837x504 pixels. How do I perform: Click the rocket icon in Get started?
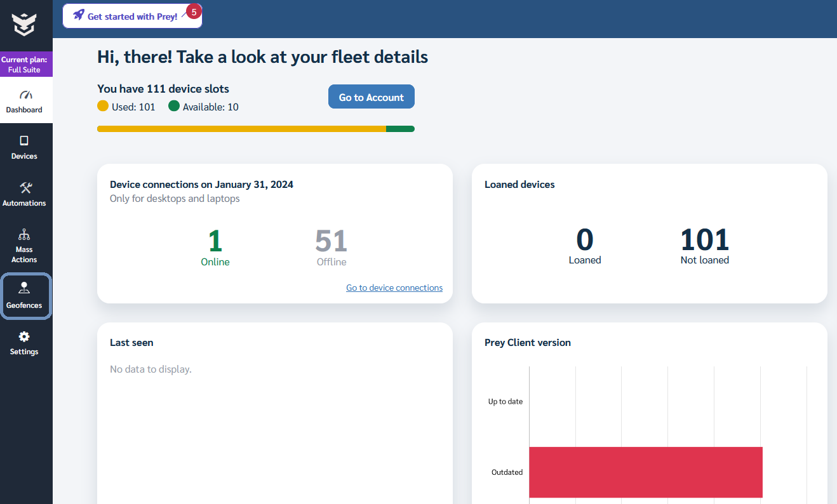pos(79,15)
